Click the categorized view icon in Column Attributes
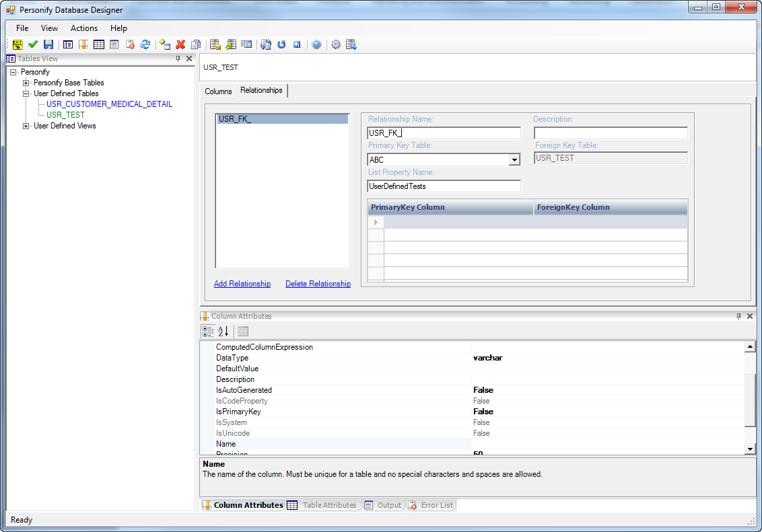This screenshot has width=762, height=532. [208, 331]
